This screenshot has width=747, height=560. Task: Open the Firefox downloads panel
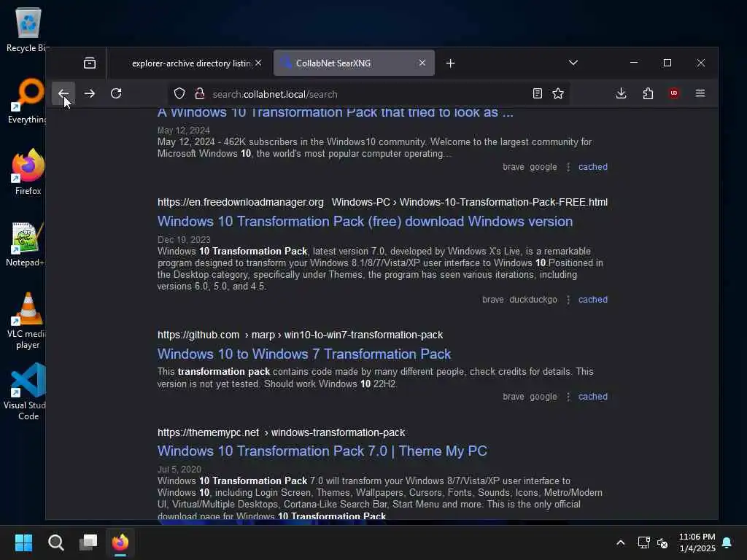[622, 93]
